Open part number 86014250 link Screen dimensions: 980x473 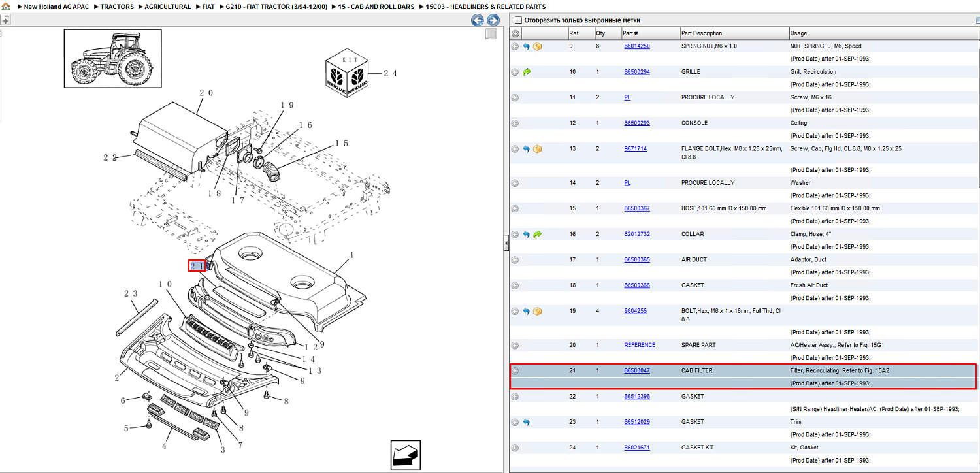click(637, 46)
